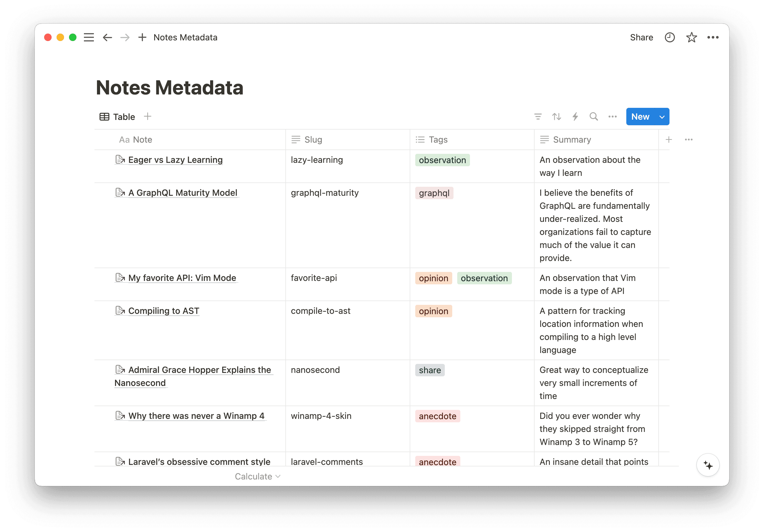Favorite this page with star icon
The image size is (764, 532).
(x=691, y=37)
